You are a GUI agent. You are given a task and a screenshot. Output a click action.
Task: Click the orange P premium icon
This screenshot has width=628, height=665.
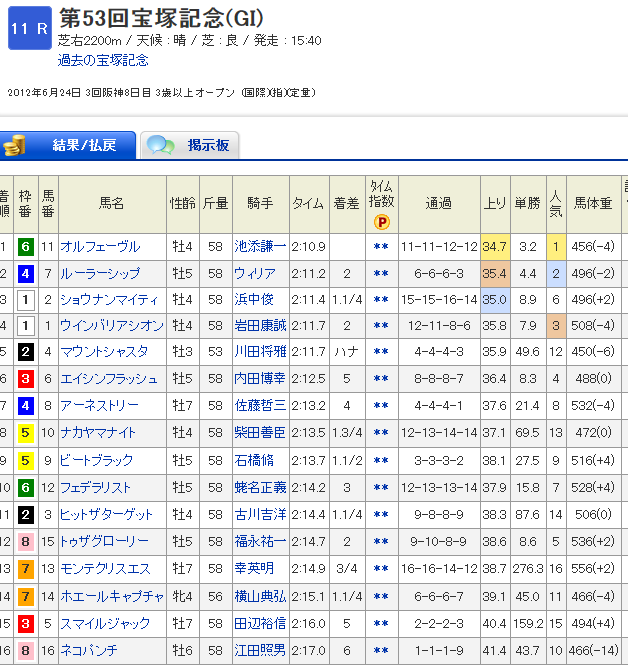tap(382, 222)
